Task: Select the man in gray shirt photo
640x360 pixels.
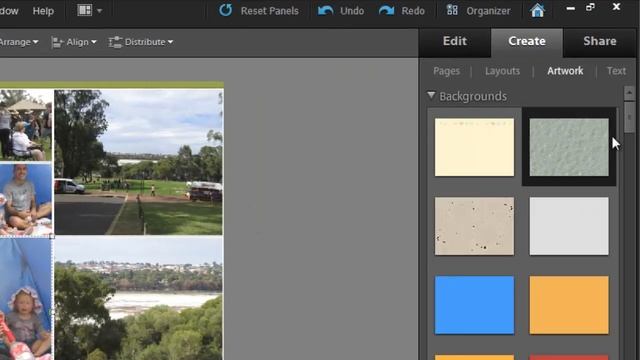Action: (26, 199)
